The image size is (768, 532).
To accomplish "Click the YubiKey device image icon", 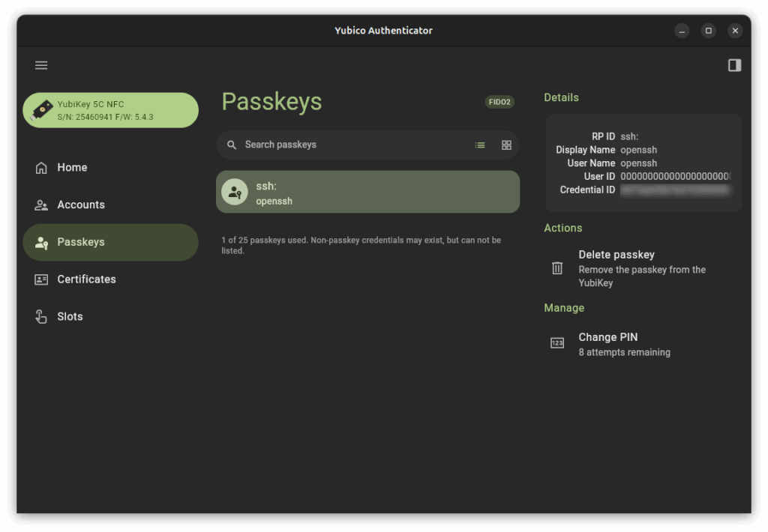I will [x=42, y=110].
